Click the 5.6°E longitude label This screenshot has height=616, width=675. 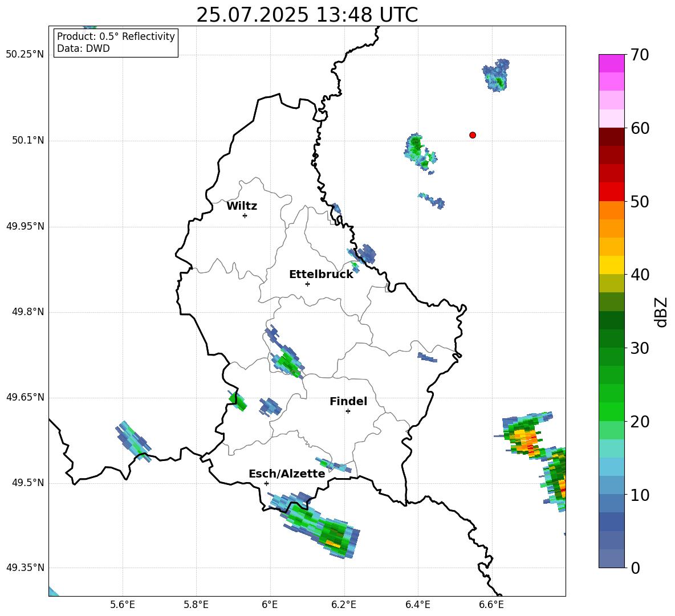tap(123, 605)
